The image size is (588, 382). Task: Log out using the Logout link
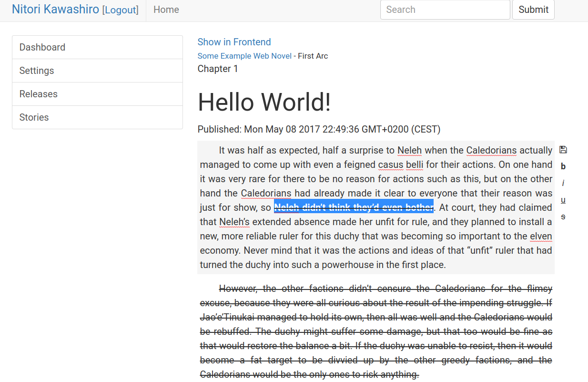tap(121, 10)
